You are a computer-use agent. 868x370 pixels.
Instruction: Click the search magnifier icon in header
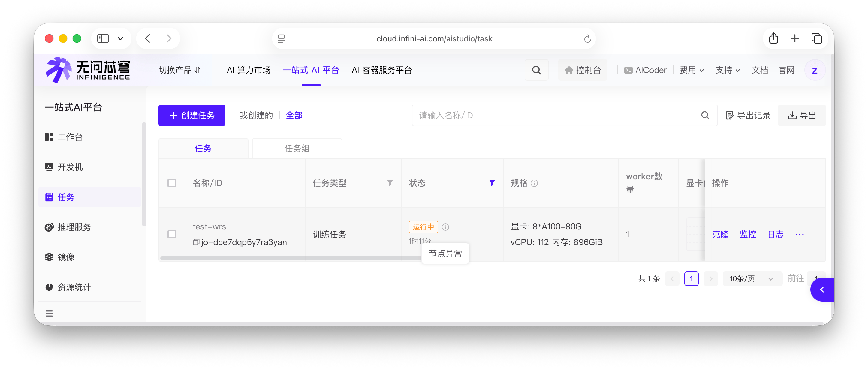click(x=536, y=70)
